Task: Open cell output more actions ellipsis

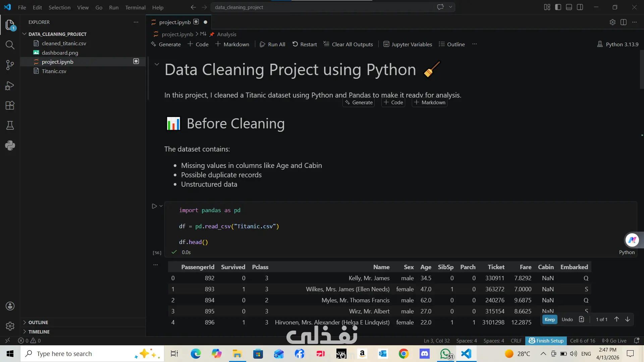Action: click(x=156, y=265)
